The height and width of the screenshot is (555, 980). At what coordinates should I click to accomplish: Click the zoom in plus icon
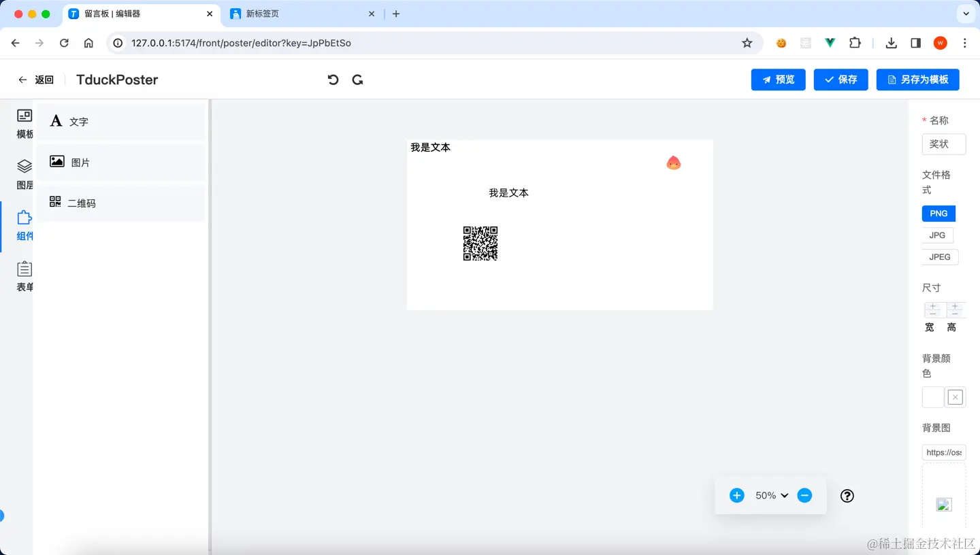pyautogui.click(x=736, y=495)
